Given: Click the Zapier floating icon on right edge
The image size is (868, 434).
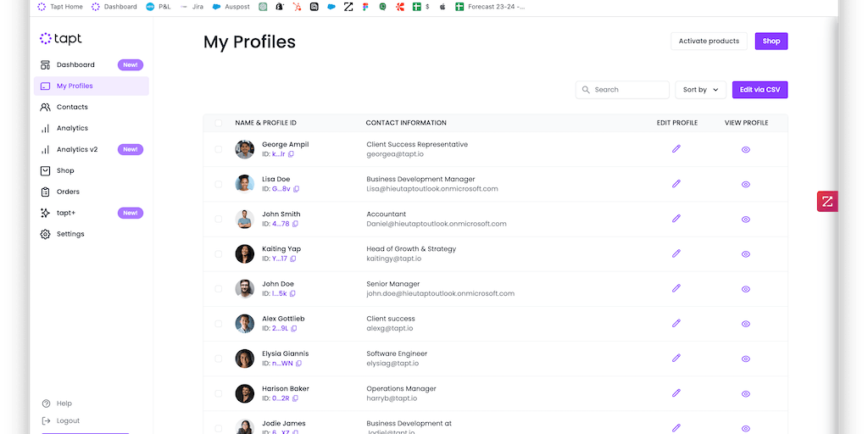Looking at the screenshot, I should pos(826,202).
